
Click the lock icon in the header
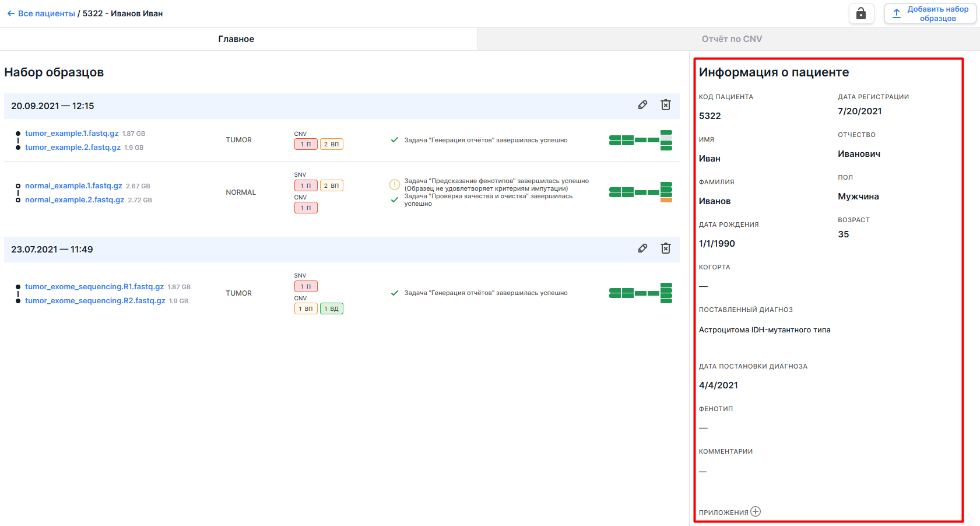(861, 13)
